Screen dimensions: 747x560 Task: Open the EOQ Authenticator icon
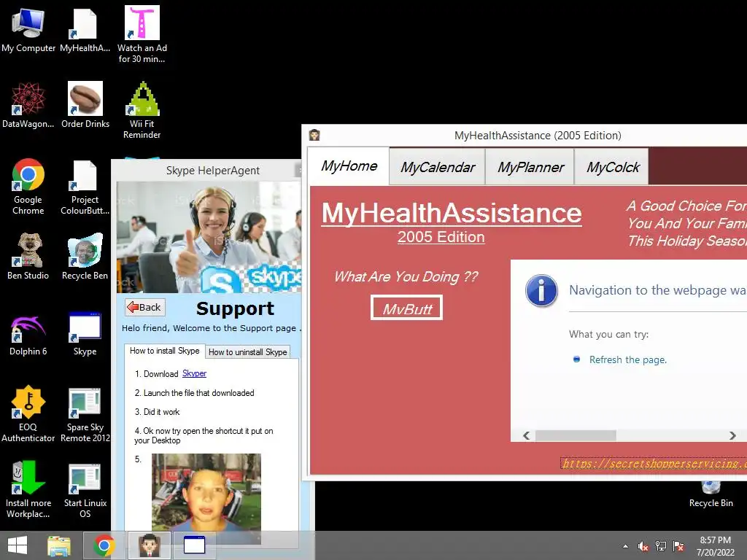(x=28, y=414)
